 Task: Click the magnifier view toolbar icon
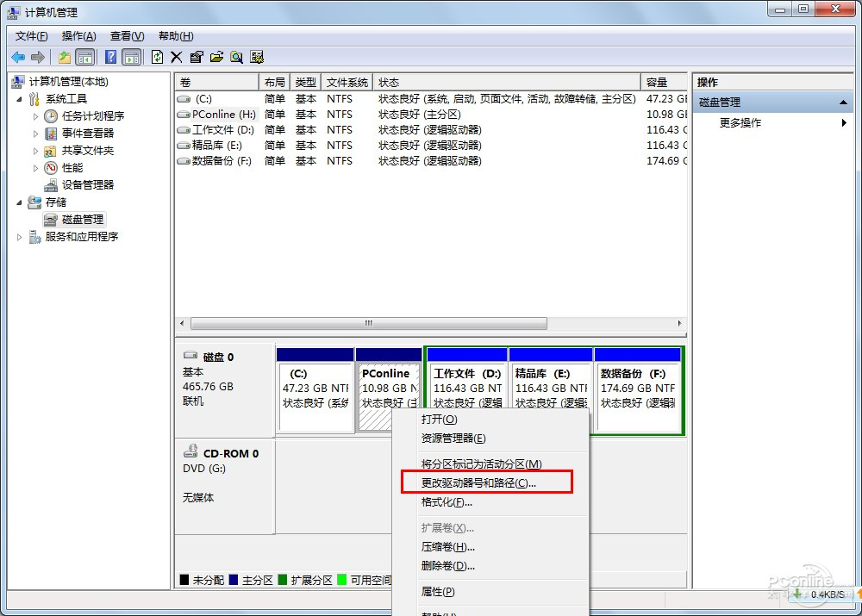click(x=234, y=57)
